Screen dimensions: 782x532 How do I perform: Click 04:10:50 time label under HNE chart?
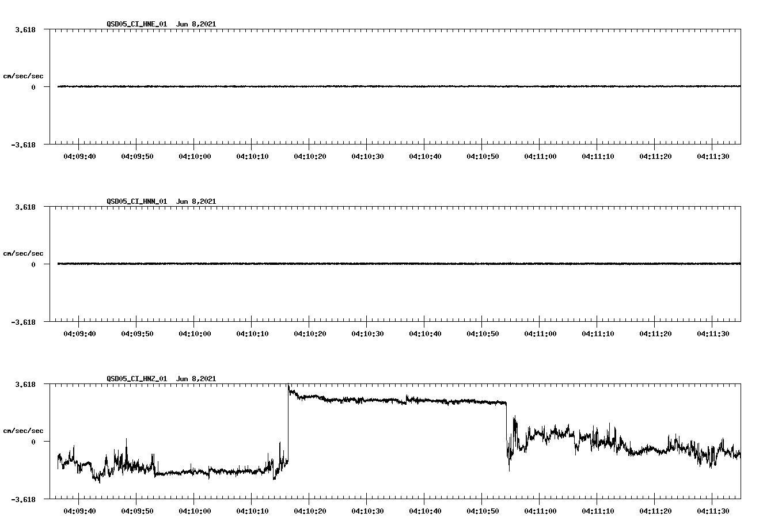(x=483, y=157)
